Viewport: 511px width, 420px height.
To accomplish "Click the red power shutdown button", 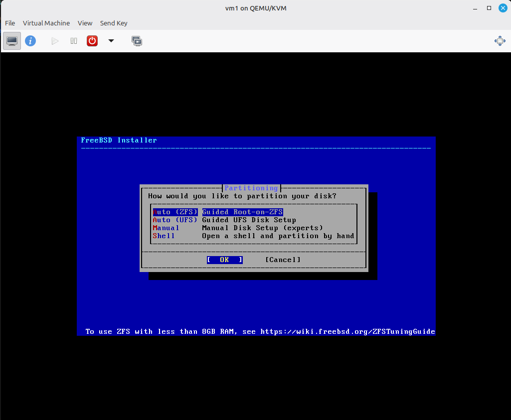I will 92,41.
